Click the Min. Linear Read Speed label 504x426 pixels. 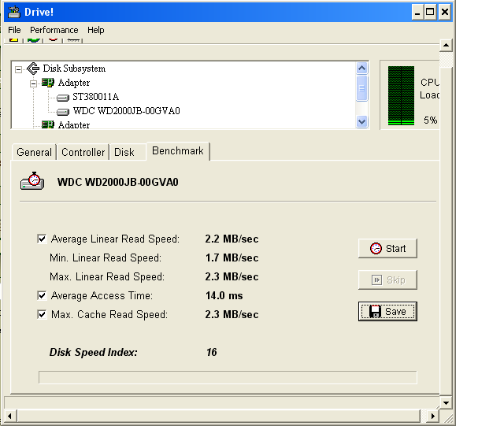pyautogui.click(x=106, y=257)
